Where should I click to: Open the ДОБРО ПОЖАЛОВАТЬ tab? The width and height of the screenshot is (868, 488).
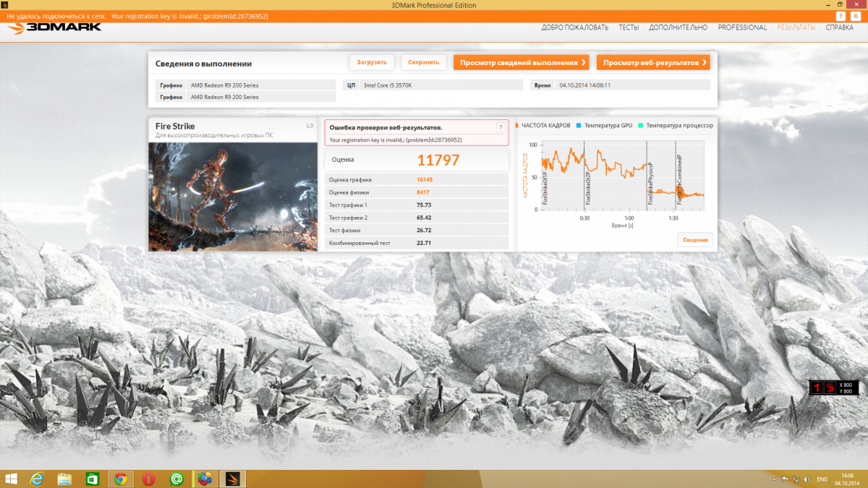pos(574,27)
